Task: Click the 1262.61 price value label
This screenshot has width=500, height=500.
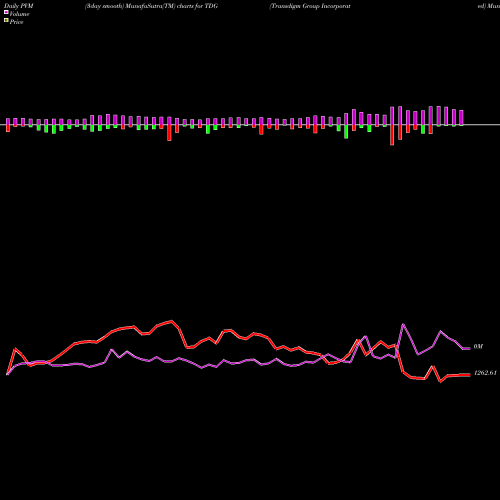Action: (485, 373)
